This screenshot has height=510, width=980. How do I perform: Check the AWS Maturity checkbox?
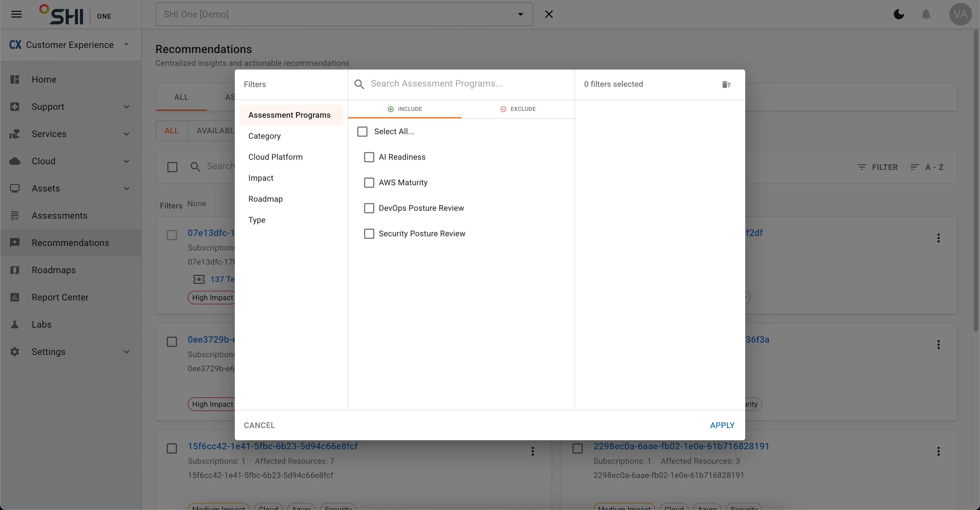pyautogui.click(x=369, y=183)
